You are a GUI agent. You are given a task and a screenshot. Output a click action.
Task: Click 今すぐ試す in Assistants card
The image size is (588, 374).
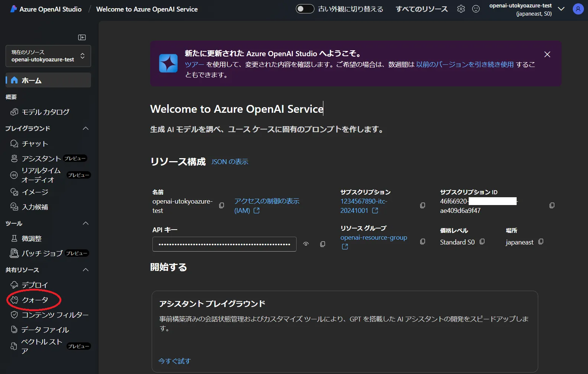click(174, 361)
